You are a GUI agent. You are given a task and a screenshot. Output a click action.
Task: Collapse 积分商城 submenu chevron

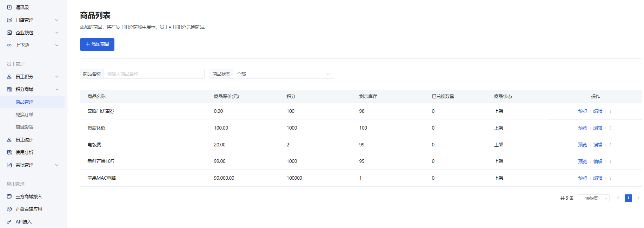tap(57, 89)
